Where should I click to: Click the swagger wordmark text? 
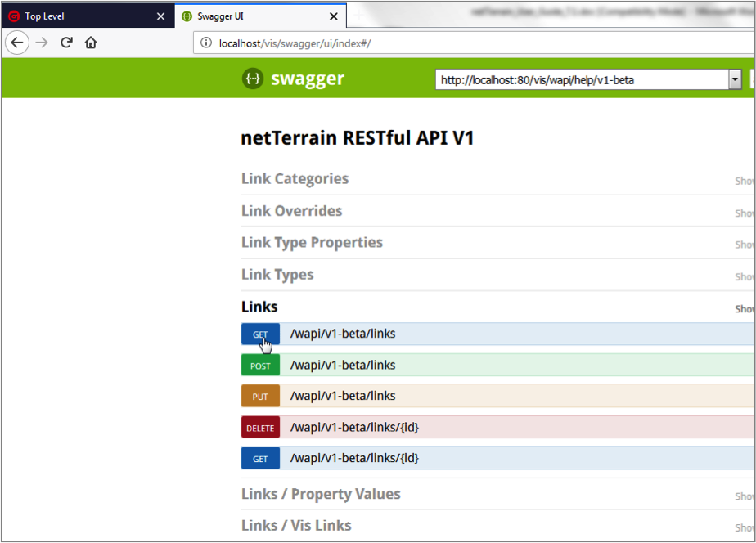308,79
